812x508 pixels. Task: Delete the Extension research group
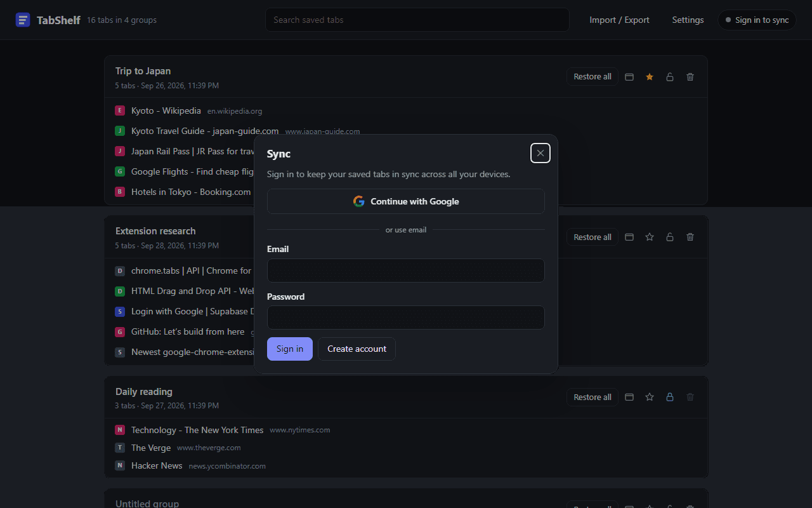click(x=690, y=237)
